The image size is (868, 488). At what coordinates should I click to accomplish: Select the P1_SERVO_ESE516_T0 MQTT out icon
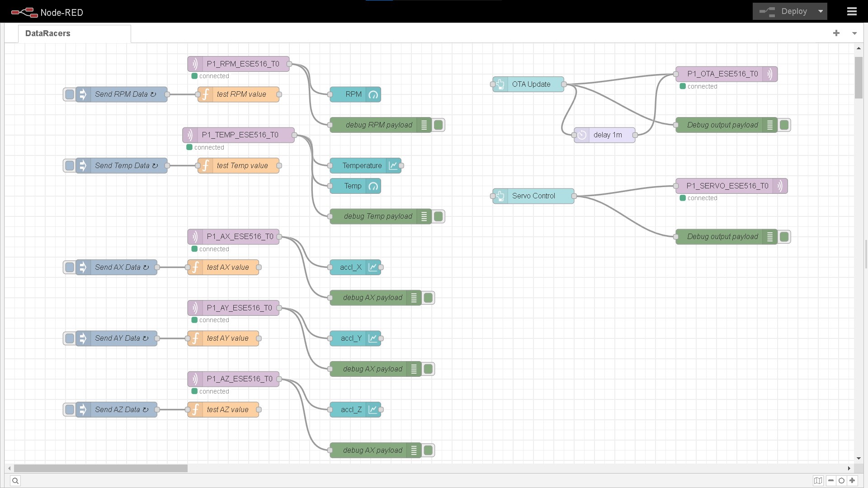(780, 186)
